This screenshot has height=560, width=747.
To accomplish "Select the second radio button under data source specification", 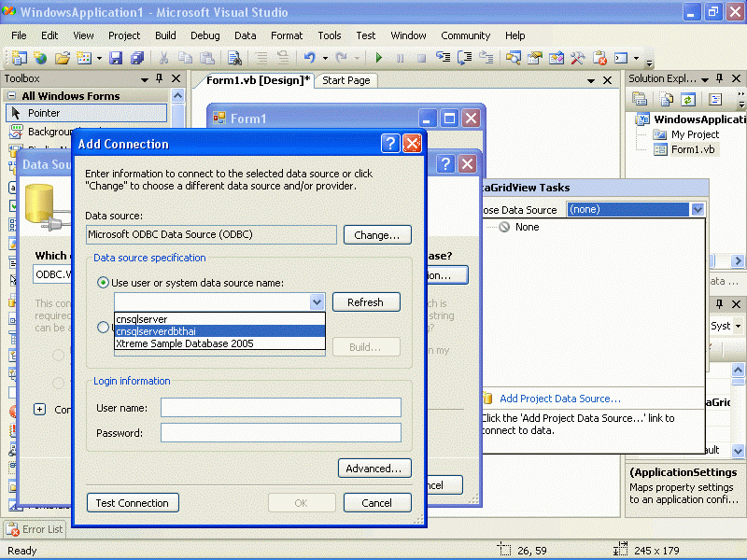I will point(103,328).
